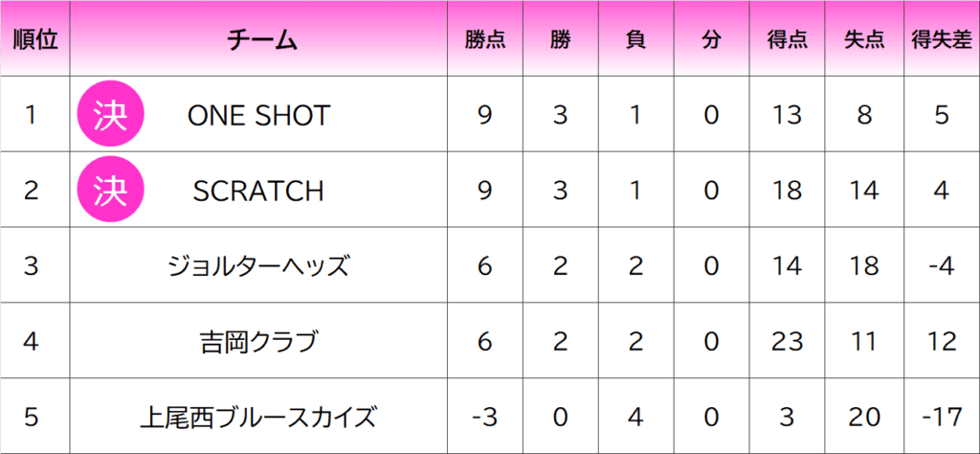The height and width of the screenshot is (454, 980).
Task: Select 吉岡クラブ's 23 goals scored cell
Action: point(787,341)
